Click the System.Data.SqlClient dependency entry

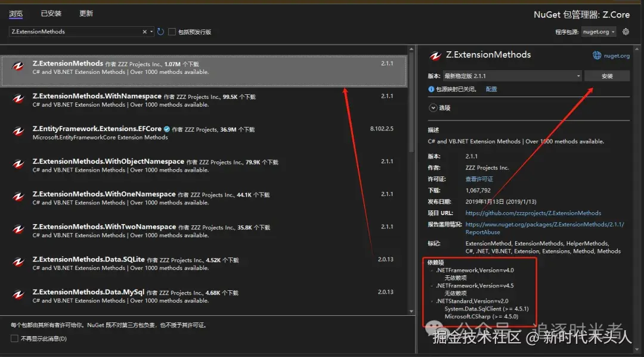[487, 309]
